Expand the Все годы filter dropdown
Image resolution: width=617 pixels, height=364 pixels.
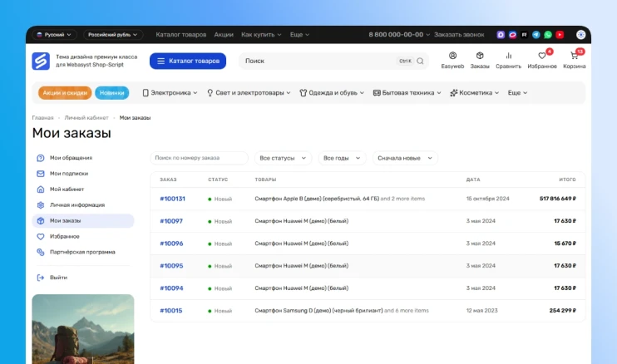342,158
